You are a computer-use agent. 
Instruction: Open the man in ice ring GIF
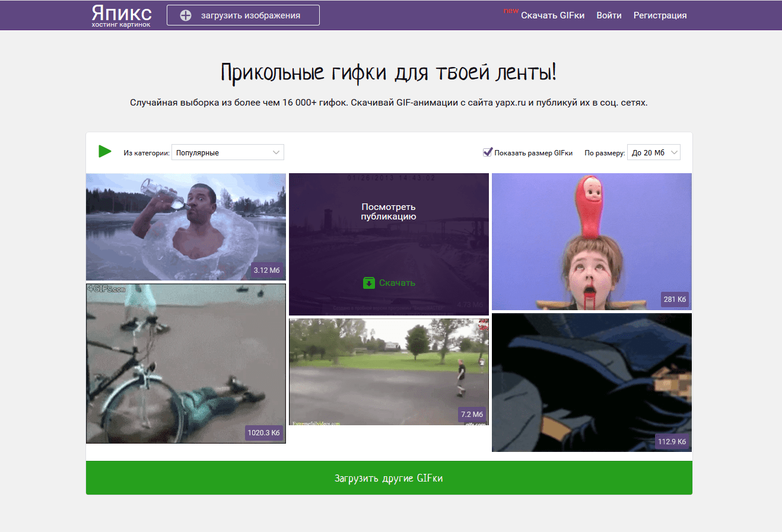pos(186,227)
